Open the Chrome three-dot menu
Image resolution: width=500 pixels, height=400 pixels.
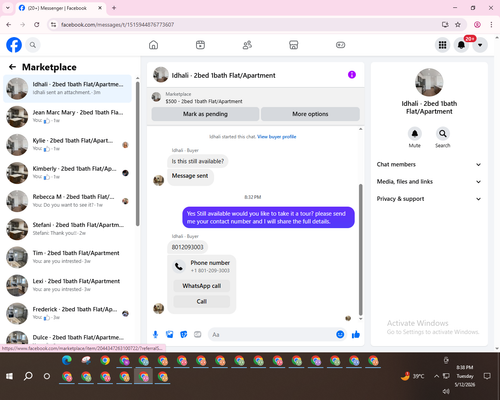(491, 24)
